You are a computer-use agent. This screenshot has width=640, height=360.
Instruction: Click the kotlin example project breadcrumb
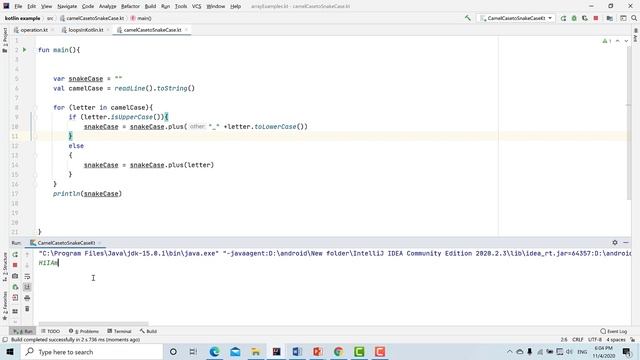click(x=22, y=18)
